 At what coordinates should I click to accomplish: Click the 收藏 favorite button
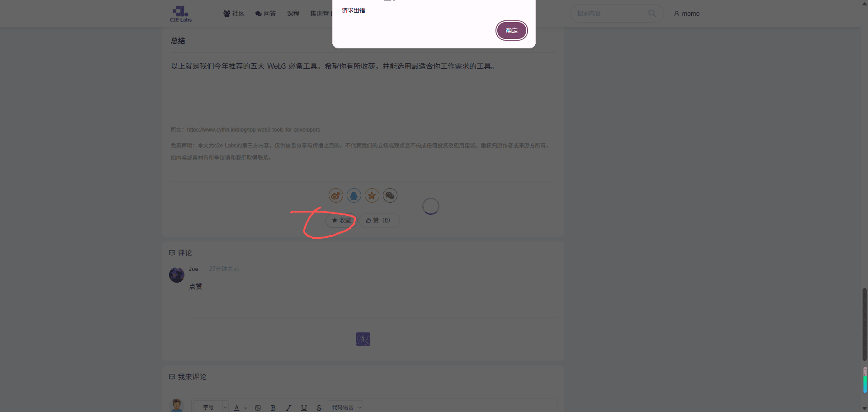pyautogui.click(x=341, y=221)
